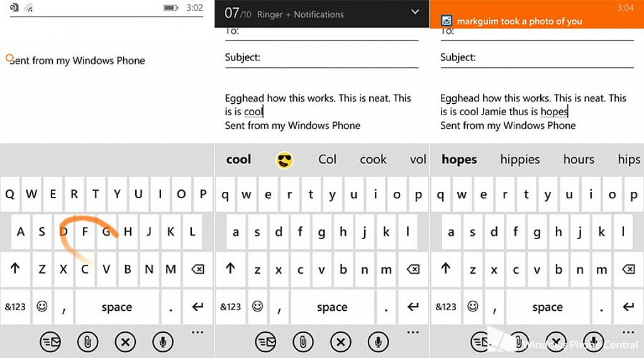The width and height of the screenshot is (644, 358).
Task: Open the more options dots in right screen
Action: (x=628, y=332)
